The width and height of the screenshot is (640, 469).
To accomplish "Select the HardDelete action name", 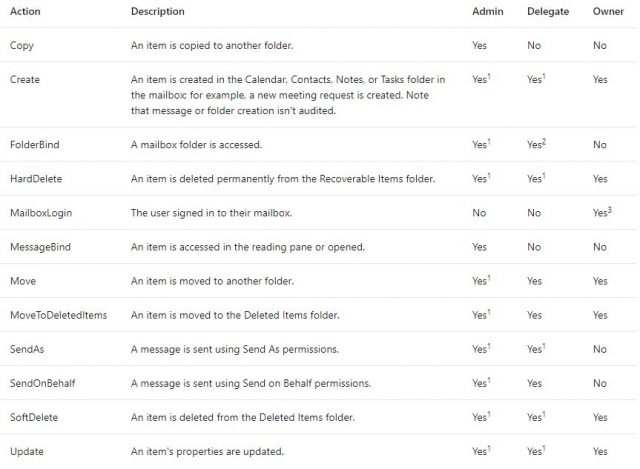I will [36, 179].
